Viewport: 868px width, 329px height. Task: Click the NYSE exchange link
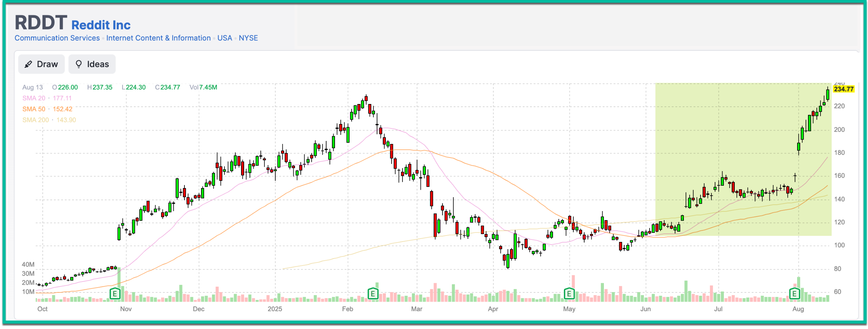pos(248,38)
